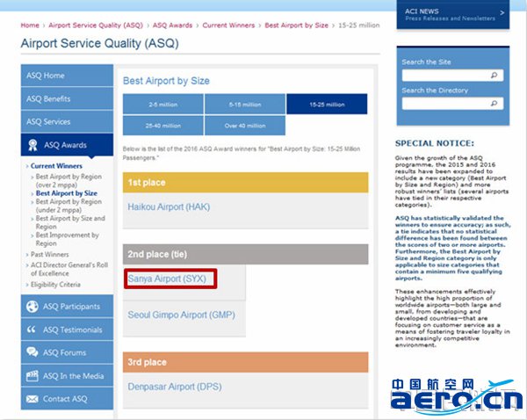Open the ASQ Home menu item
527x420 pixels.
pos(67,76)
